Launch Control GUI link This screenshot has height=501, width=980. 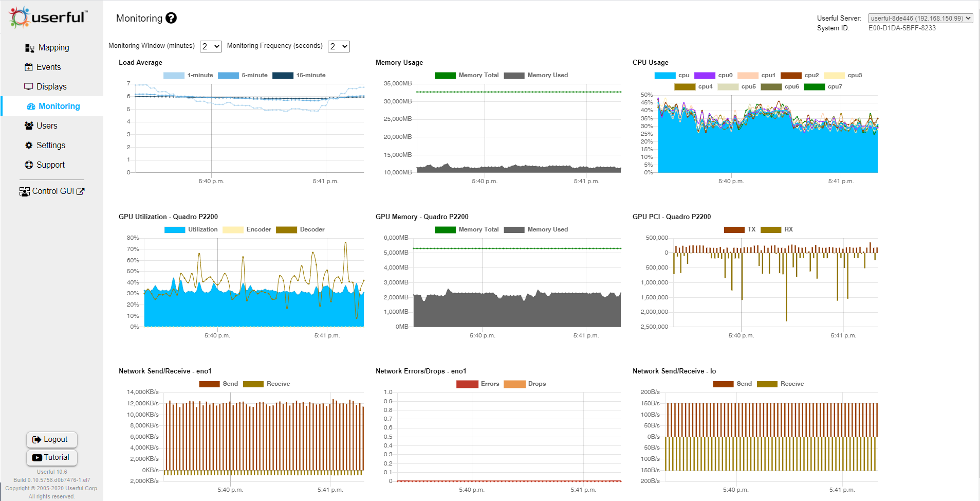52,191
